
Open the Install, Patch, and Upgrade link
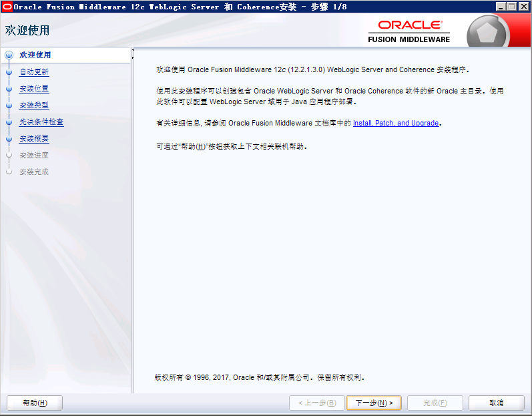[x=396, y=123]
